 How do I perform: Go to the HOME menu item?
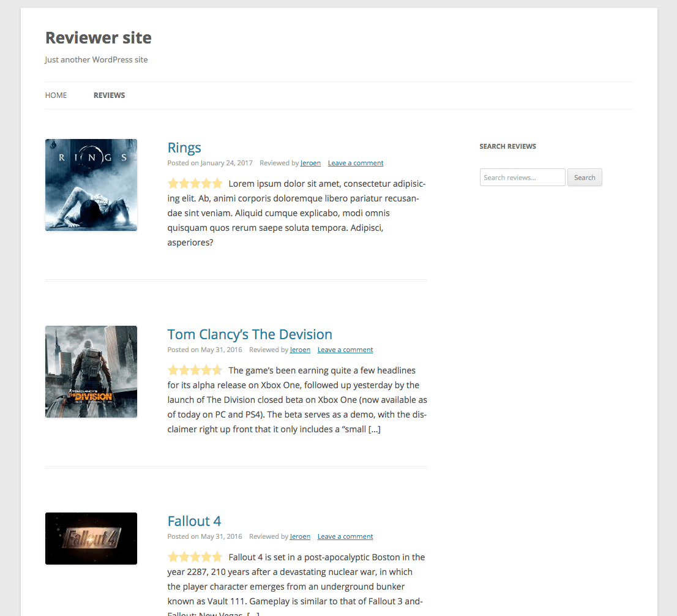56,96
